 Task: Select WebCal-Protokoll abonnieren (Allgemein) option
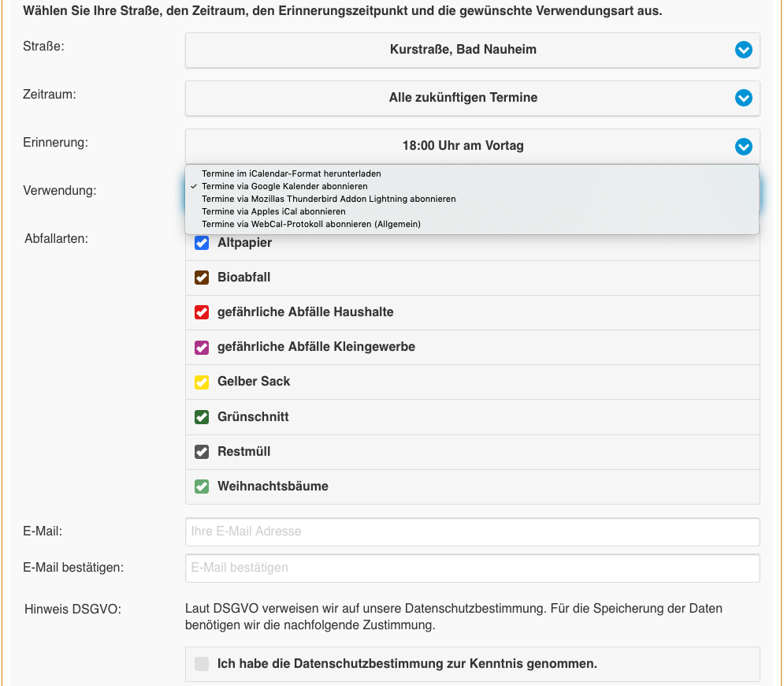311,224
